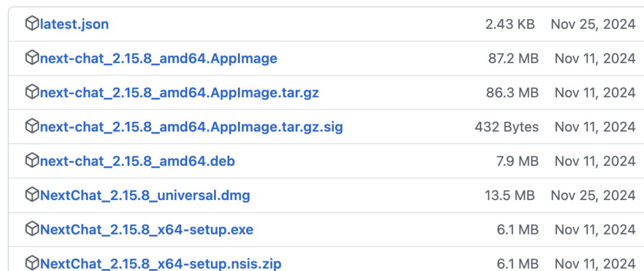Click package icon next to the amd64.deb file
The height and width of the screenshot is (271, 644).
32,161
